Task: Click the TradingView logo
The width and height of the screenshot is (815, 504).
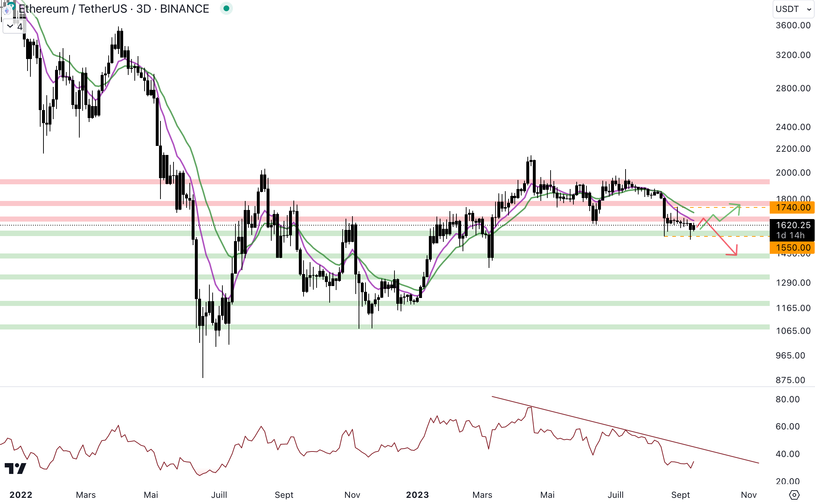Action: pyautogui.click(x=15, y=468)
